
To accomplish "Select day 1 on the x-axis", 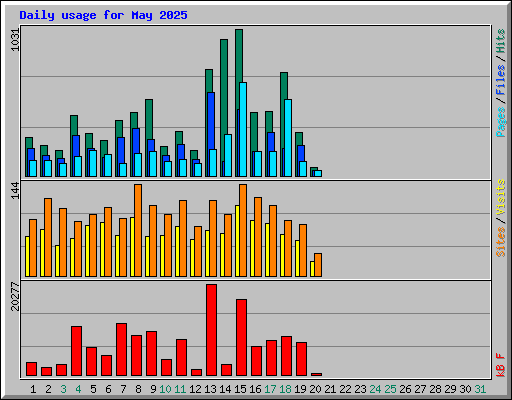I will click(x=33, y=389).
